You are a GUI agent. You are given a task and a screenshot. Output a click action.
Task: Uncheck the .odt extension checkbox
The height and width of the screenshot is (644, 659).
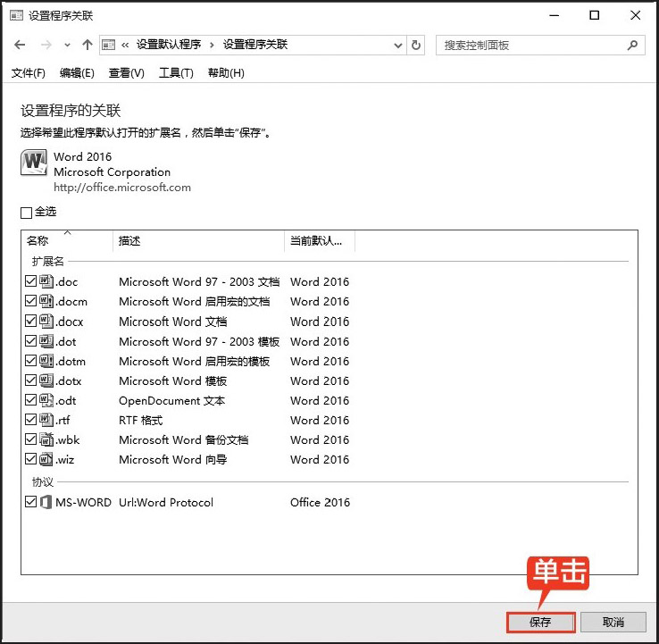click(30, 399)
